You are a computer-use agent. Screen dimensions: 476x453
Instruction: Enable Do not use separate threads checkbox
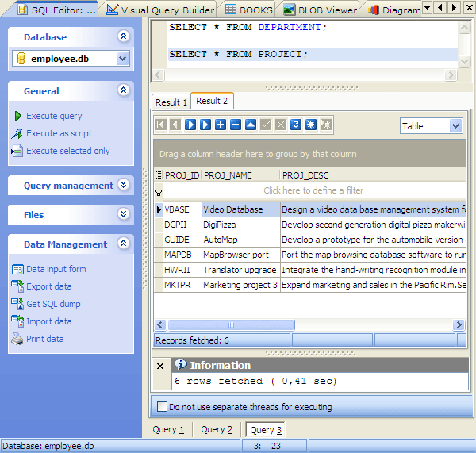(162, 406)
